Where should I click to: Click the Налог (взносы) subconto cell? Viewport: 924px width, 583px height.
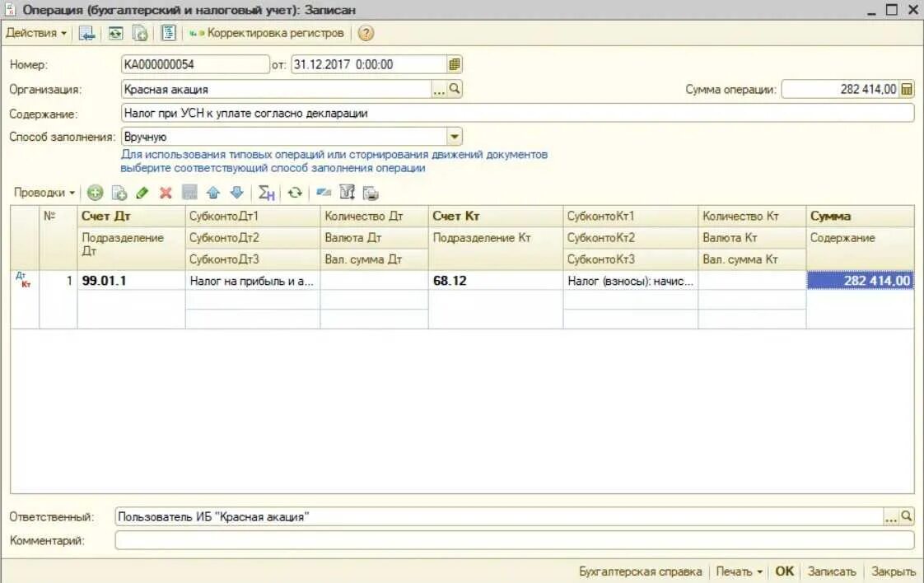[631, 281]
